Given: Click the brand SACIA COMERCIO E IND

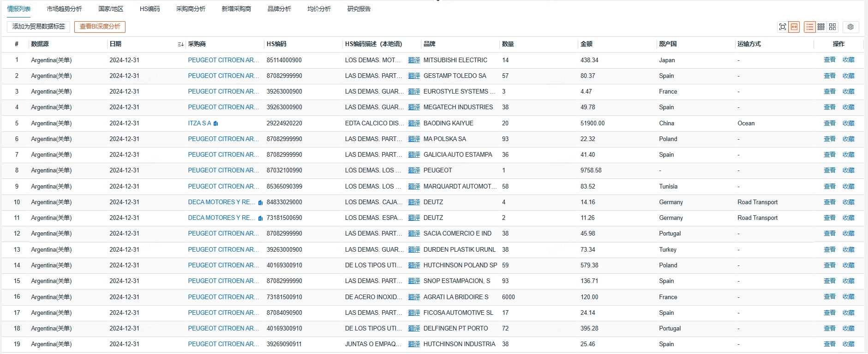Looking at the screenshot, I should tap(457, 233).
